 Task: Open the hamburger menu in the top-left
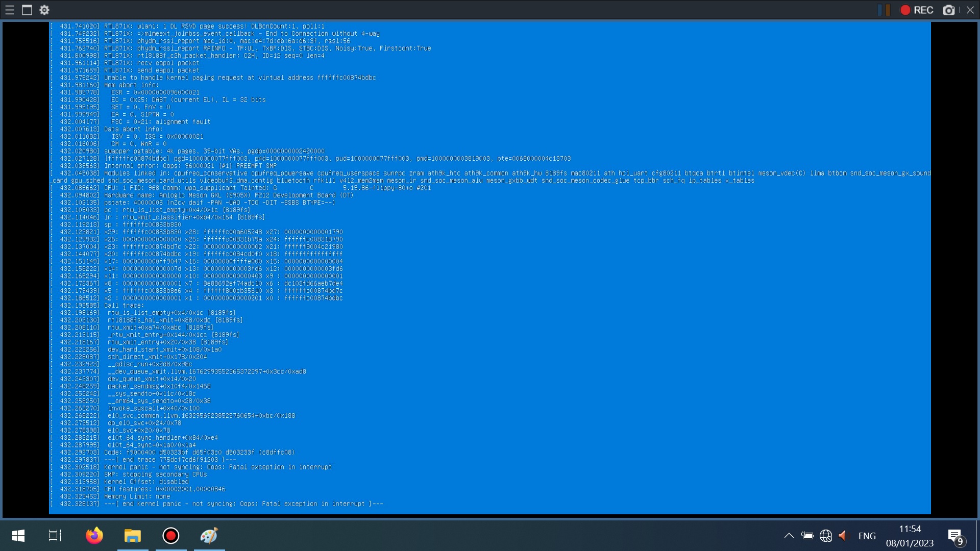point(9,10)
